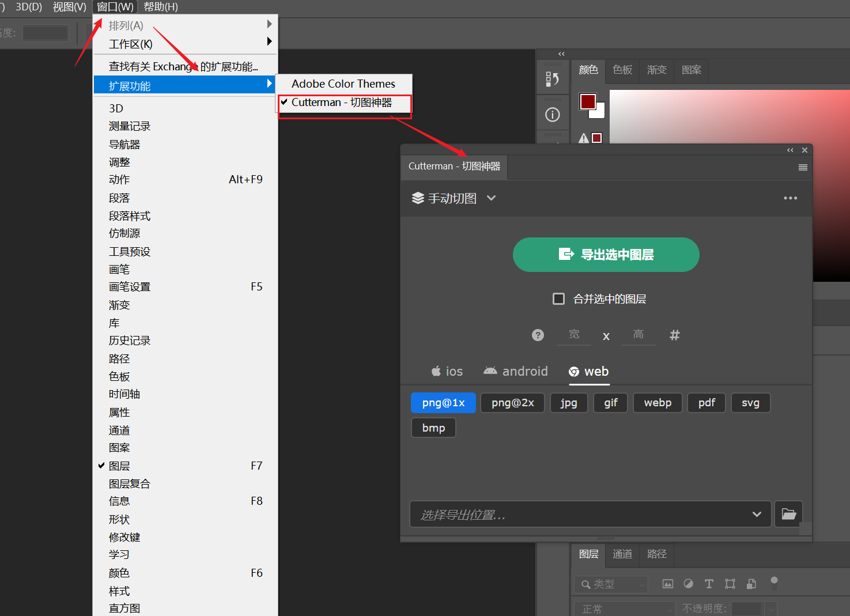Expand the 手动切图 mode dropdown
Viewport: 850px width, 616px height.
click(491, 198)
